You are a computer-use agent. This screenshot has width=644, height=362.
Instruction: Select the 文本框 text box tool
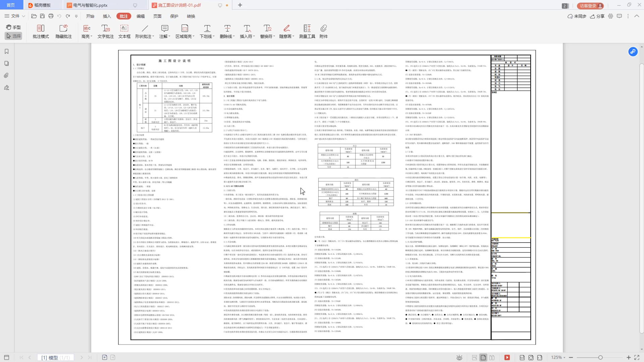[124, 32]
